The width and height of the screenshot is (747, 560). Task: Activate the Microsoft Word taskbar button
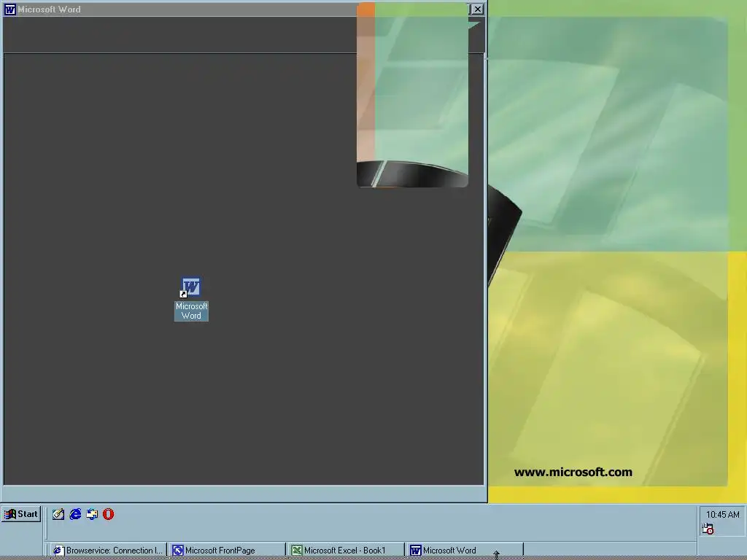(465, 551)
